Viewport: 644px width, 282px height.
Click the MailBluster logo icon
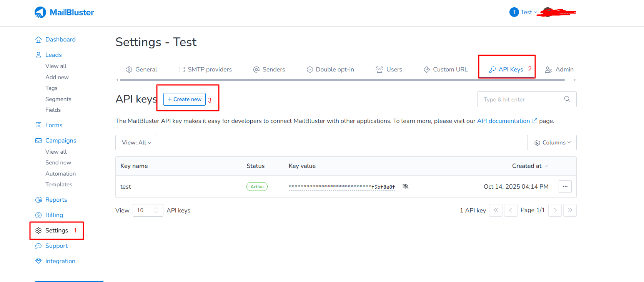tap(40, 12)
